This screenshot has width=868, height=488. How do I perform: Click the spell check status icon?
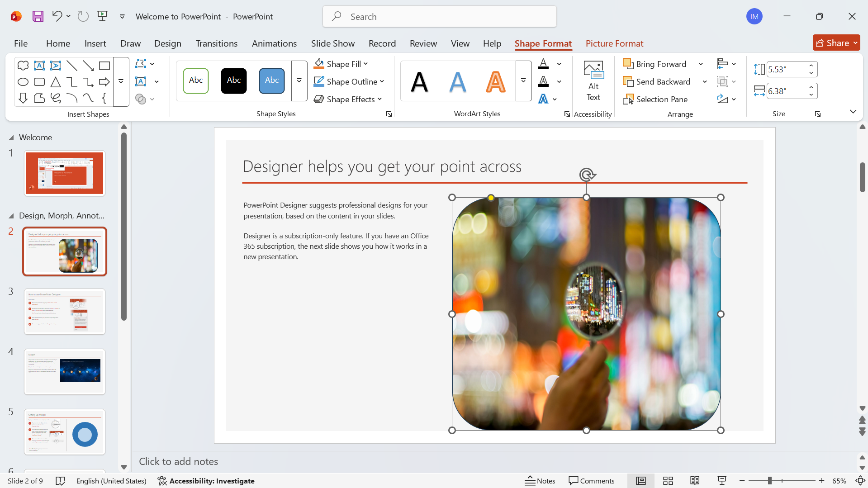click(x=60, y=481)
